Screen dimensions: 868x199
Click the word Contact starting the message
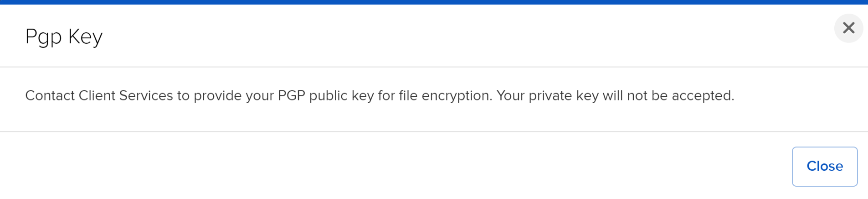[x=50, y=95]
